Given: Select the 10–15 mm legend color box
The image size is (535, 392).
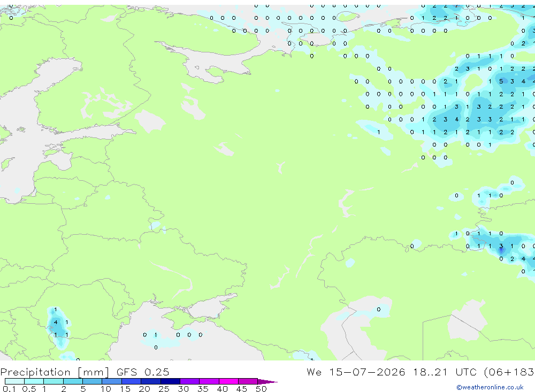Looking at the screenshot, I should point(112,381).
